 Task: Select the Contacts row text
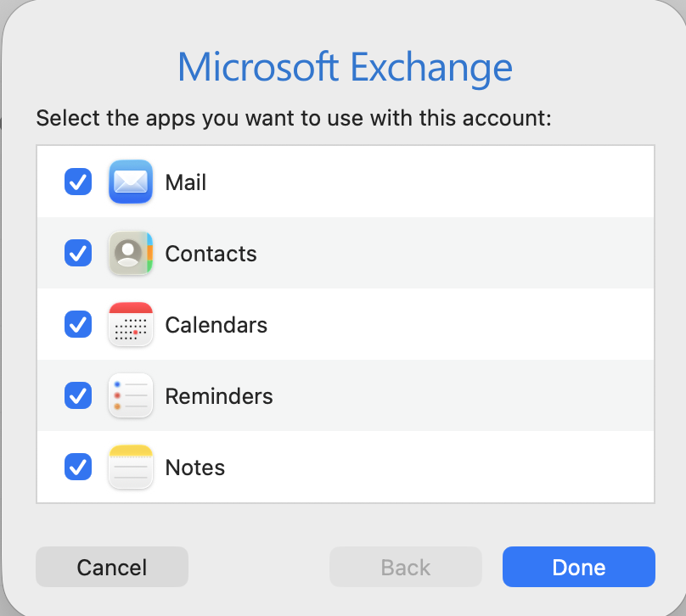tap(211, 254)
